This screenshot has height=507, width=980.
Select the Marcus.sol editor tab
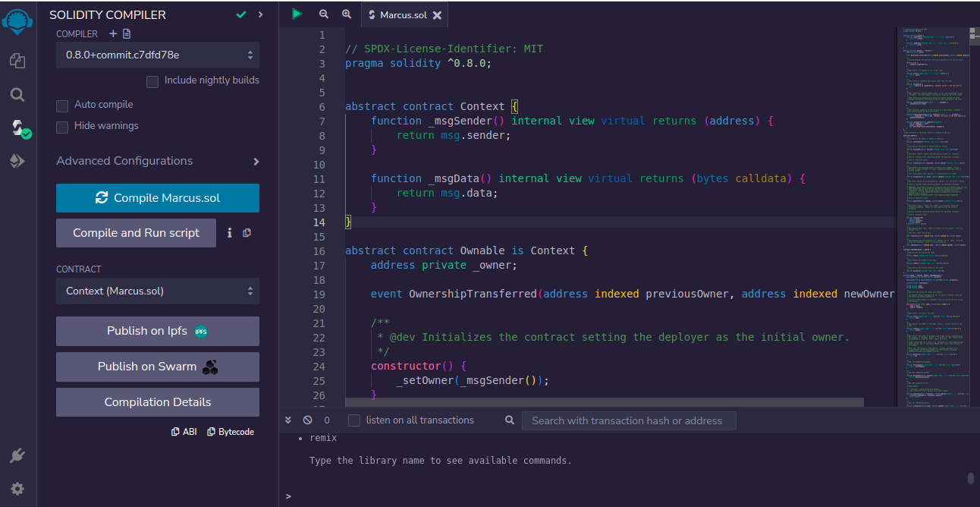[401, 15]
